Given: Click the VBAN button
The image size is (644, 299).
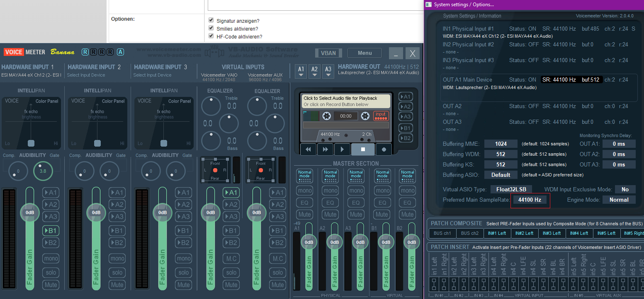Looking at the screenshot, I should point(328,53).
